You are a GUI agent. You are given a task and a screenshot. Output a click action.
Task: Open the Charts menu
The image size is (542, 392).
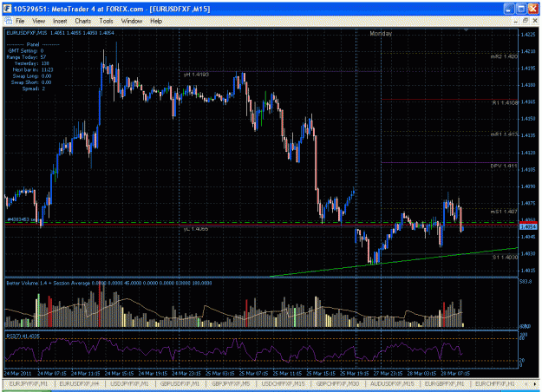click(x=83, y=21)
